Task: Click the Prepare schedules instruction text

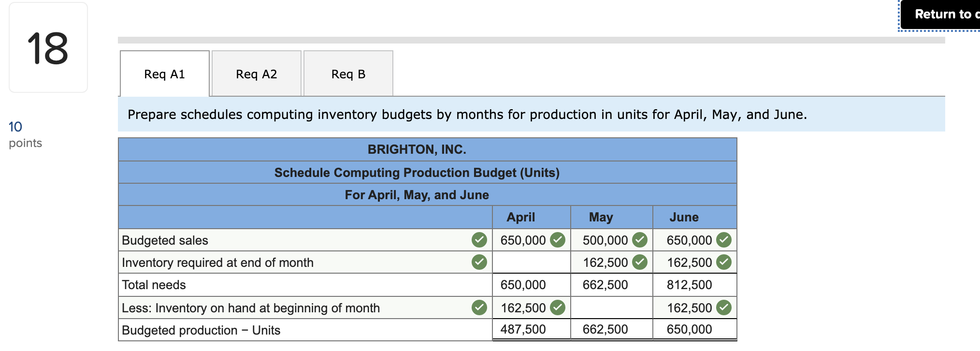Action: pyautogui.click(x=467, y=115)
